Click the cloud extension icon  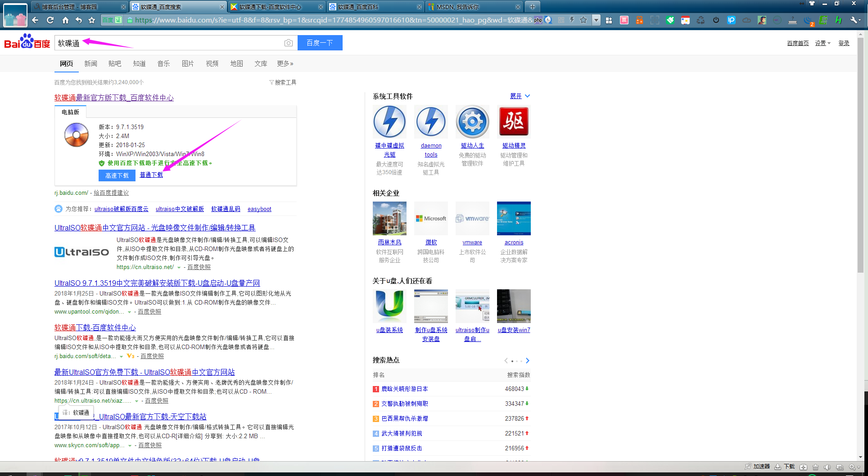pos(746,20)
